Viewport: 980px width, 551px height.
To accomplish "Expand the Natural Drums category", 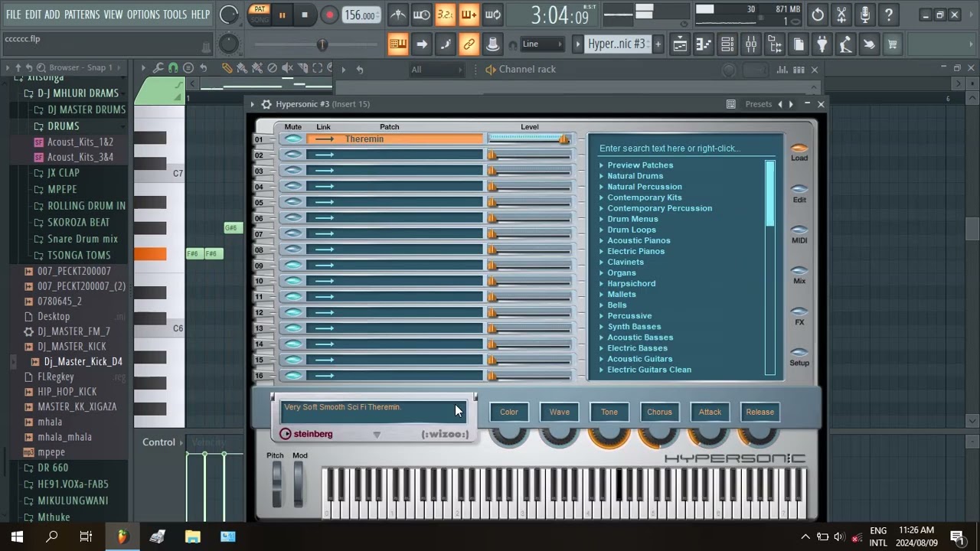I will tap(602, 176).
